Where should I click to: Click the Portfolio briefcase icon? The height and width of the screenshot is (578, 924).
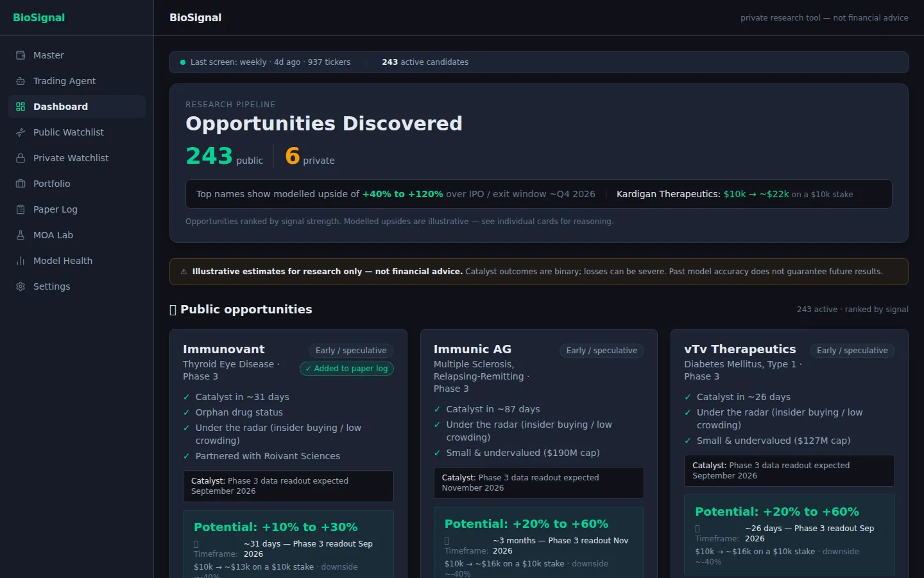[x=21, y=184]
